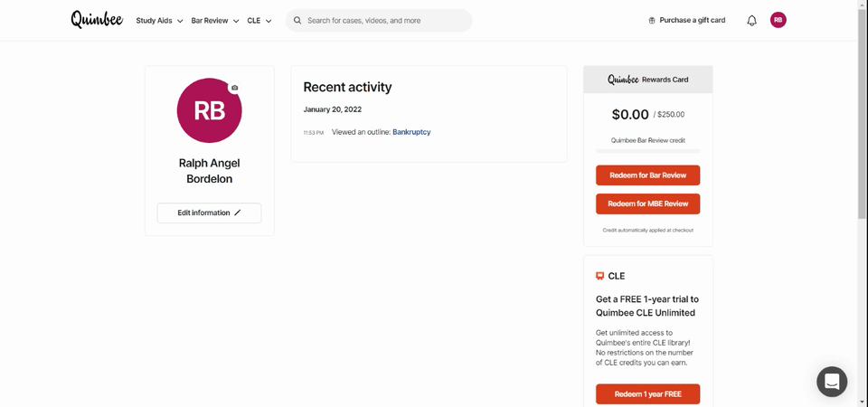
Task: Click the Quimbee logo in header
Action: click(97, 20)
